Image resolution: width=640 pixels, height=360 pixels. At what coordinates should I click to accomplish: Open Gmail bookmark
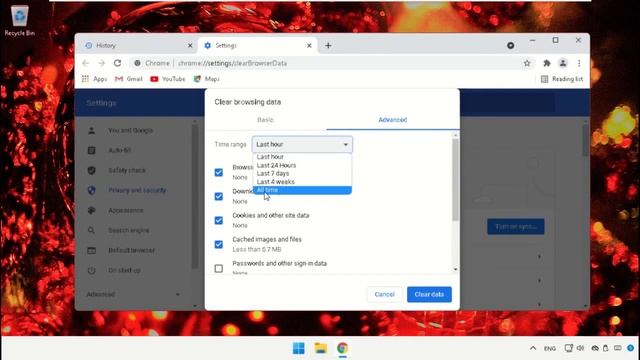[129, 79]
